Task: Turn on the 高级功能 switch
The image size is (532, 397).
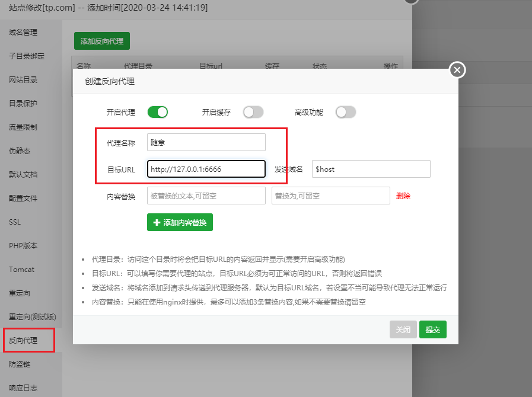Action: pyautogui.click(x=346, y=112)
